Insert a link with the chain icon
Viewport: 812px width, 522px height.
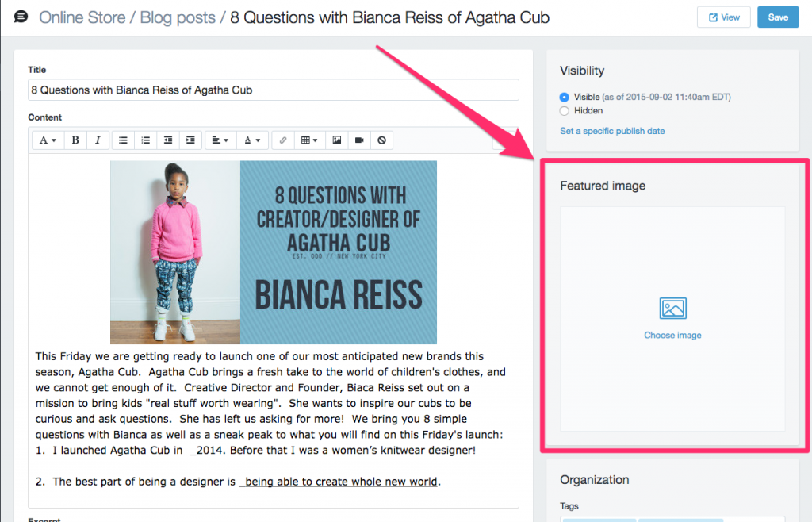[283, 140]
